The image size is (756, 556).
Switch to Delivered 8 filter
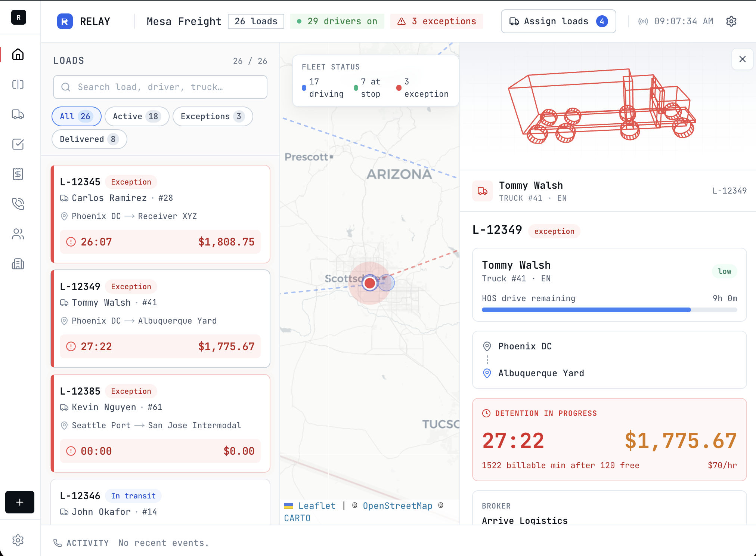89,139
